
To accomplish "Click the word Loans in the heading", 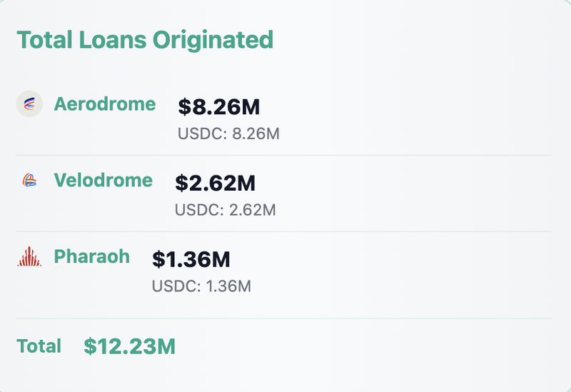I will coord(113,39).
